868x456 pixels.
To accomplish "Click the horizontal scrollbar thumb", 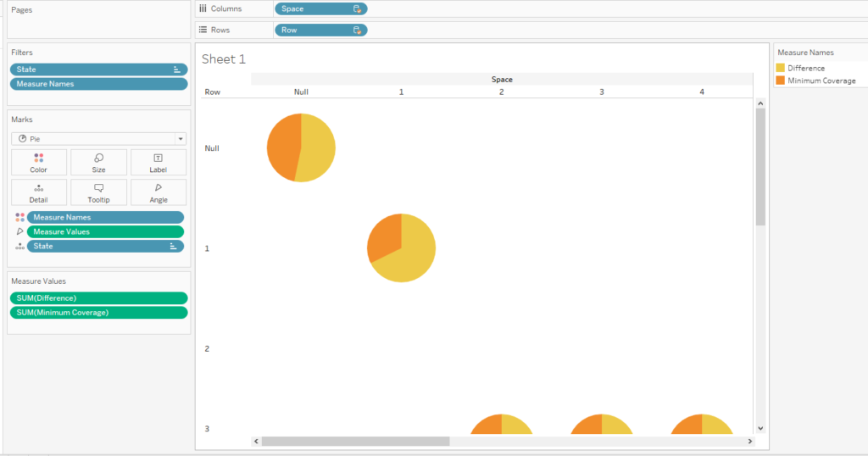I will coord(355,442).
